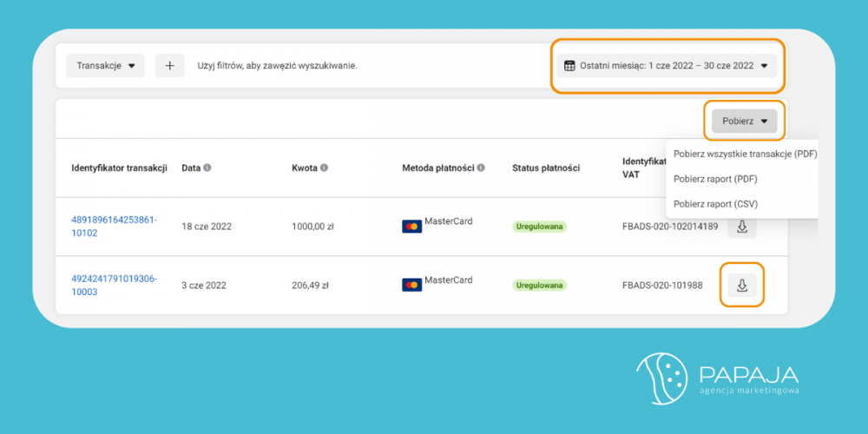868x434 pixels.
Task: Click the 1000,00 zł amount cell
Action: [312, 227]
